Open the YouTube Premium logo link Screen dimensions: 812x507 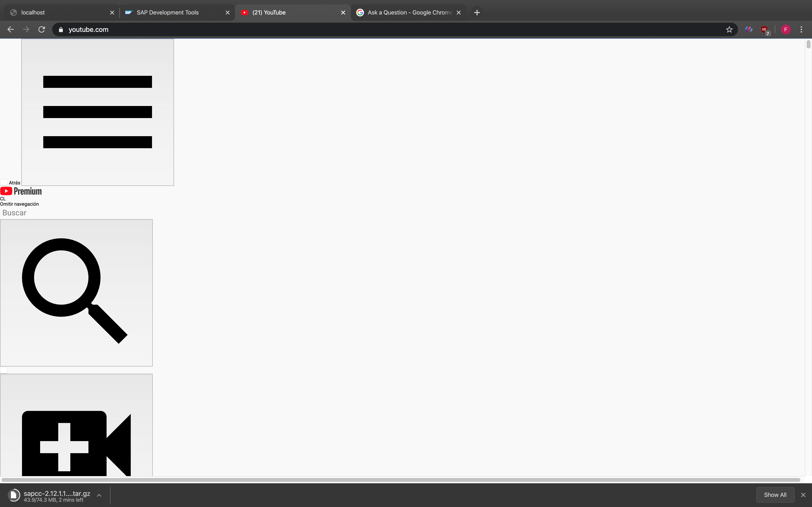[x=21, y=191]
